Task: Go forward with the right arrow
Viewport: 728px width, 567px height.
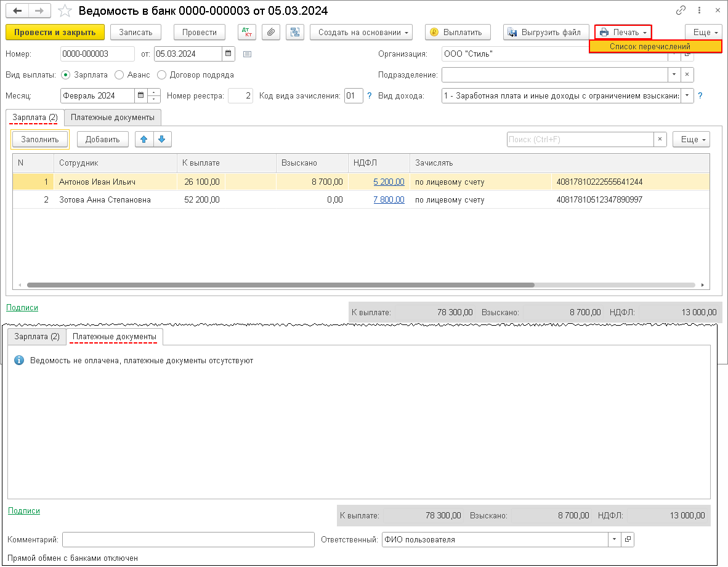Action: tap(39, 10)
